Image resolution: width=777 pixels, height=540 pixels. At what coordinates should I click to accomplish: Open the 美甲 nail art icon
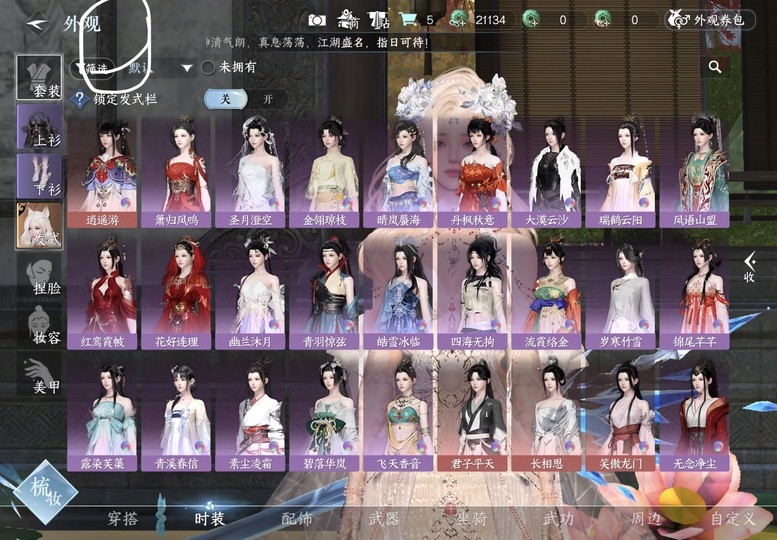point(41,376)
